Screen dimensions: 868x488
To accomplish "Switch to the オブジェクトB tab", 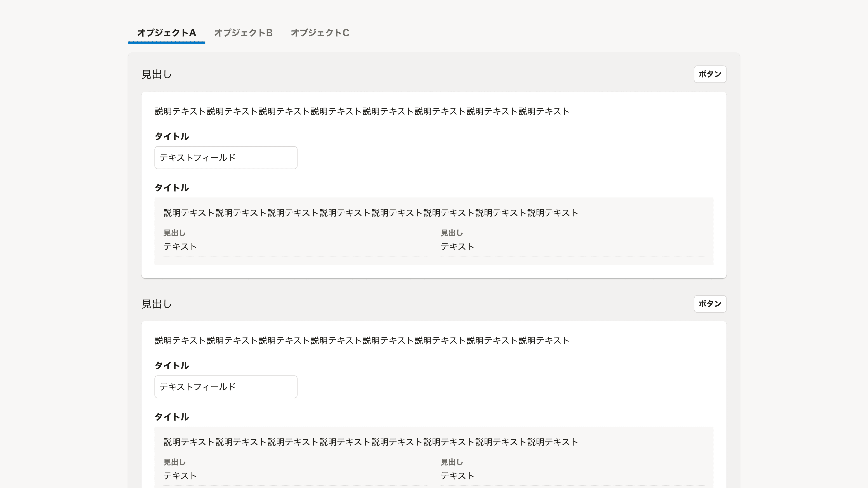I will pos(243,33).
